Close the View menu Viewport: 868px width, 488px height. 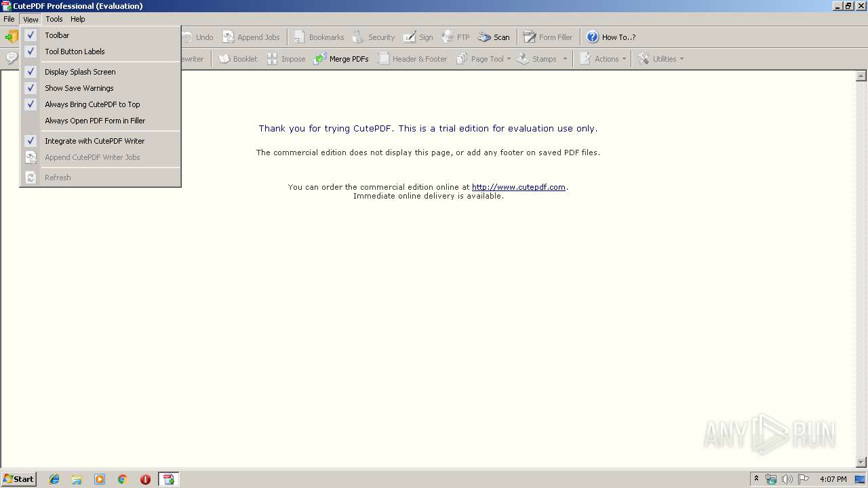pos(31,19)
